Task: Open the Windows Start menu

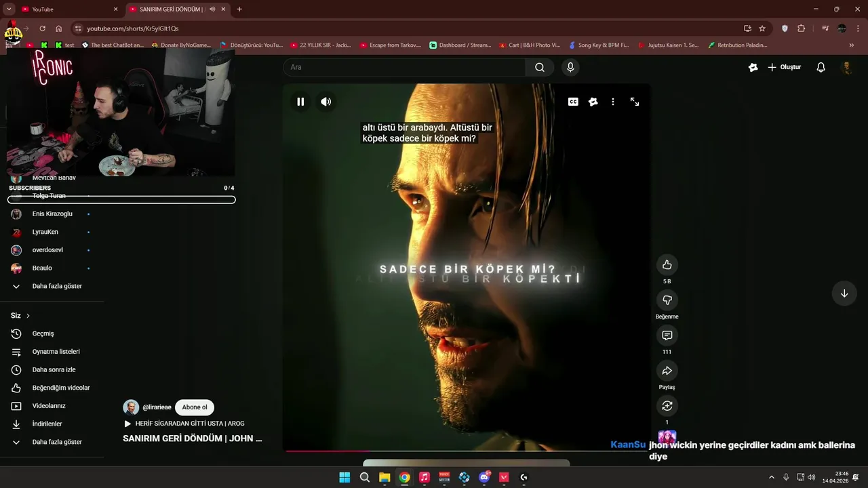Action: click(x=344, y=477)
